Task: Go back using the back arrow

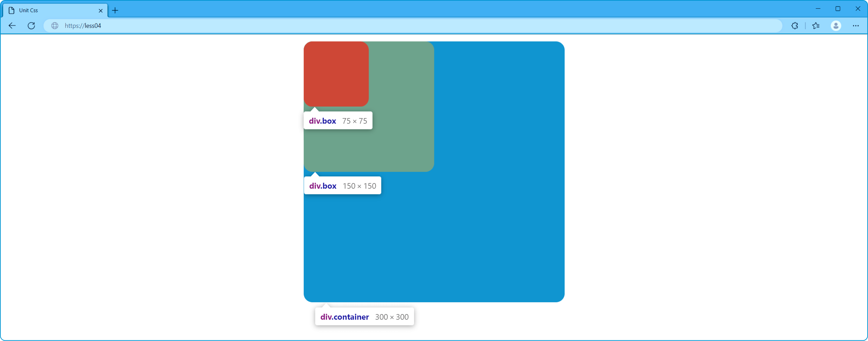Action: coord(12,26)
